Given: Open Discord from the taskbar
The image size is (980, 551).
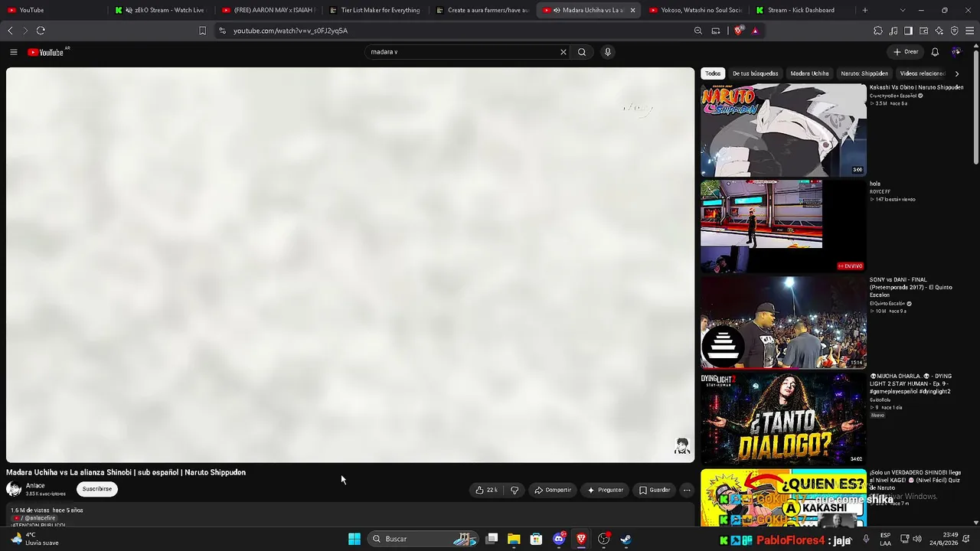Looking at the screenshot, I should tap(559, 539).
